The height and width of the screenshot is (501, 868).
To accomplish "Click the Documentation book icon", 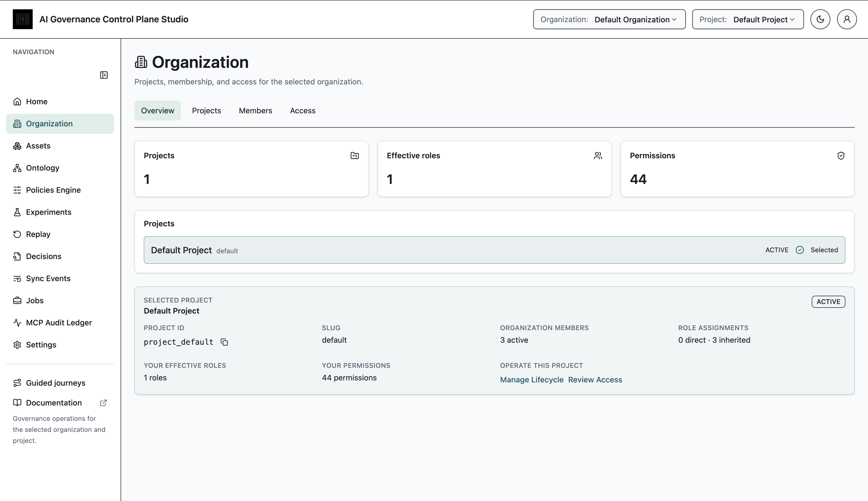I will pos(17,403).
